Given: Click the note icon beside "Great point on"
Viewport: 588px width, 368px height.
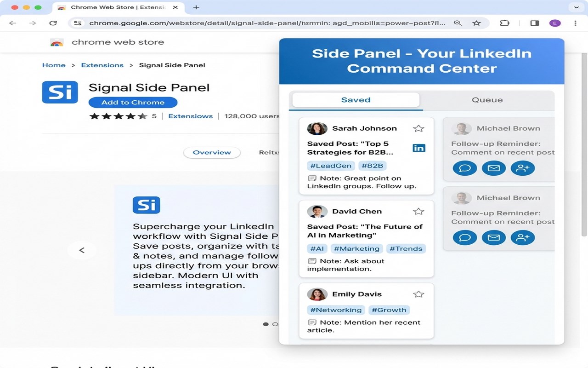Looking at the screenshot, I should (x=312, y=178).
